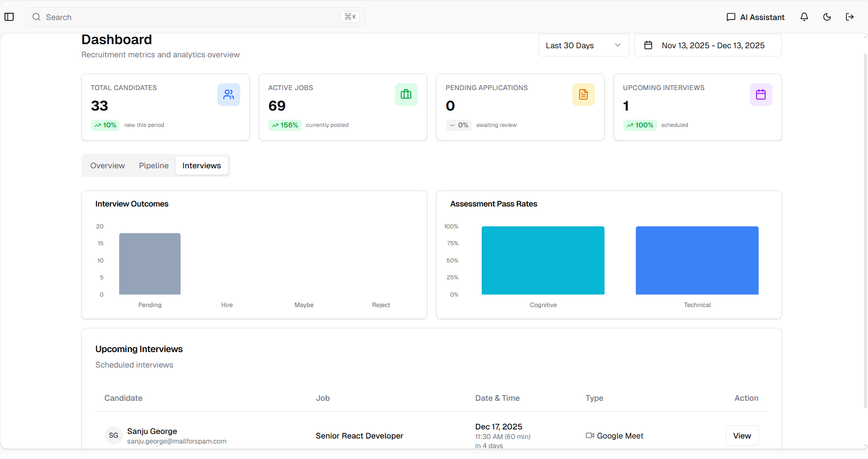Open the Nov 13 - Dec 13 date range picker
868x459 pixels.
707,45
